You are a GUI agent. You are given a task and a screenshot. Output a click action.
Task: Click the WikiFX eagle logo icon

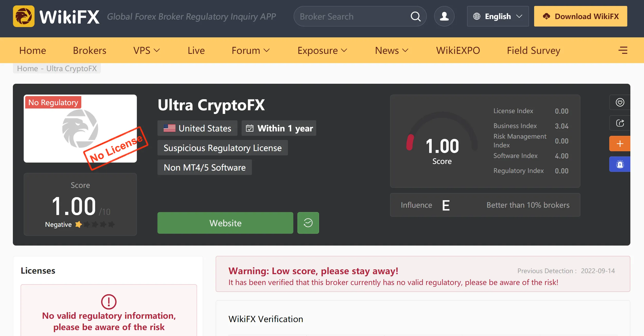tap(24, 16)
